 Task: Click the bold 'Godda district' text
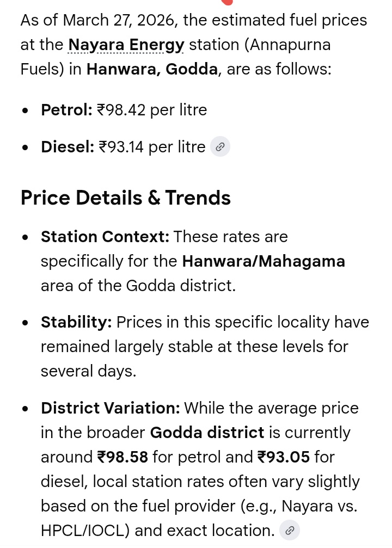207,433
